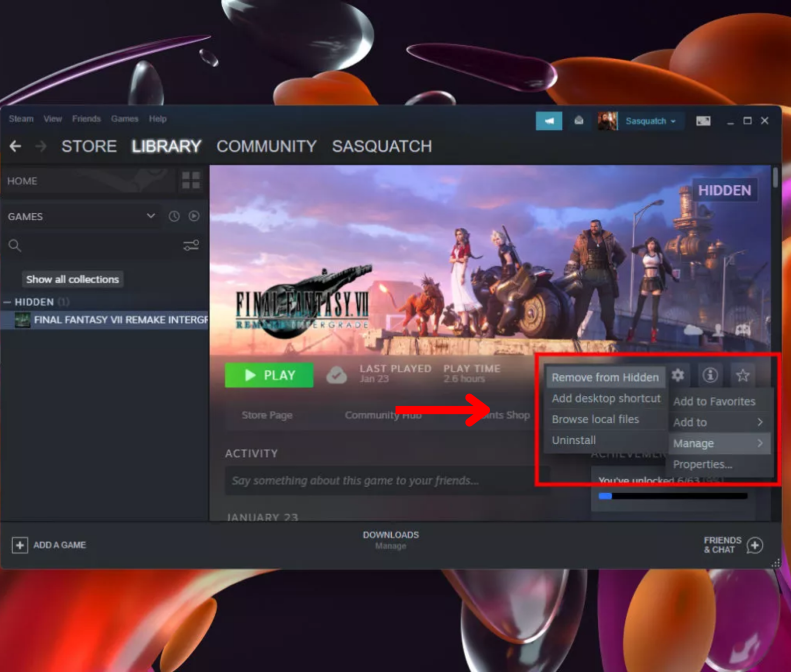Screen dimensions: 791x672
Task: Click the achievements progress bar
Action: (672, 496)
